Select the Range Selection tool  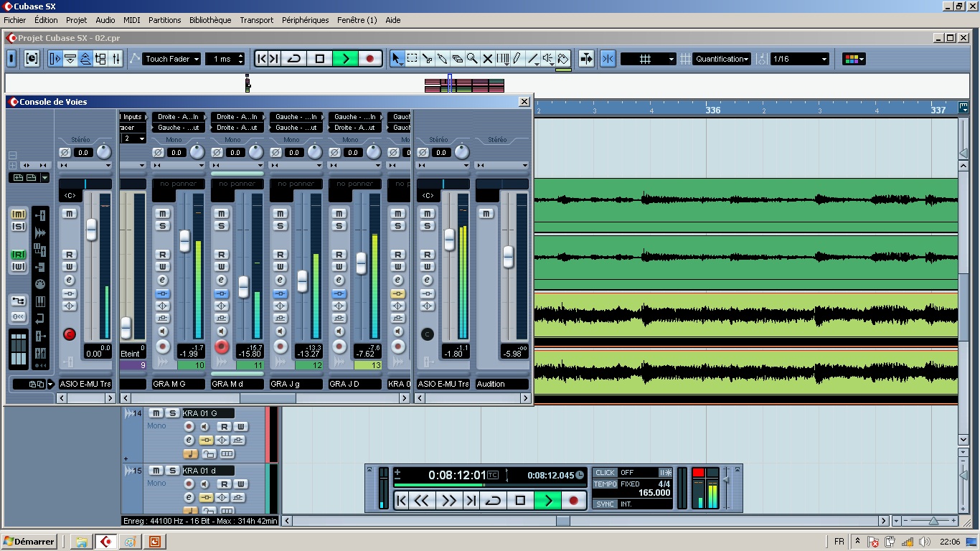pos(413,59)
